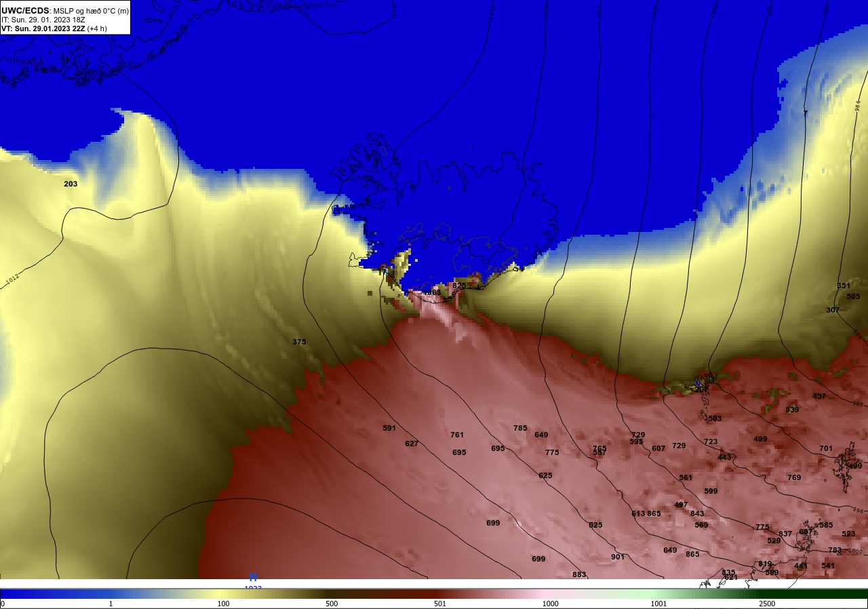This screenshot has width=868, height=609.
Task: Click the map value 497
Action: click(x=681, y=505)
